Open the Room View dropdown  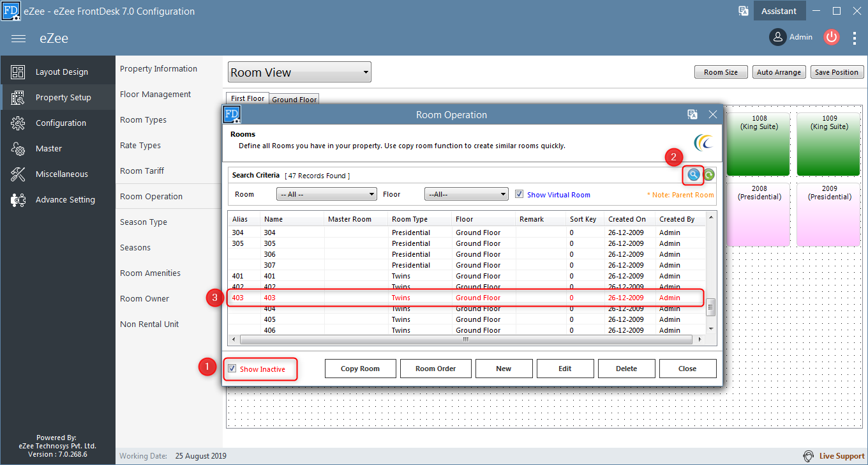coord(299,72)
